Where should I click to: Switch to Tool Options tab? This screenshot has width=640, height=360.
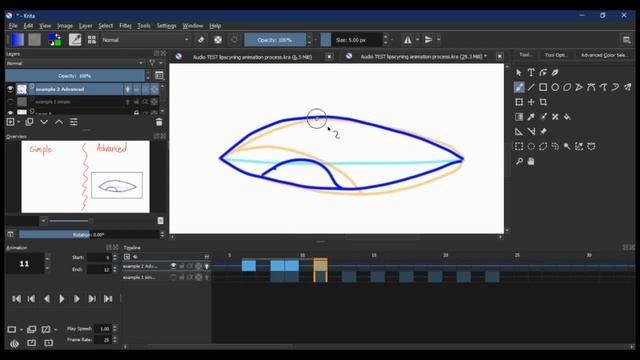point(556,55)
